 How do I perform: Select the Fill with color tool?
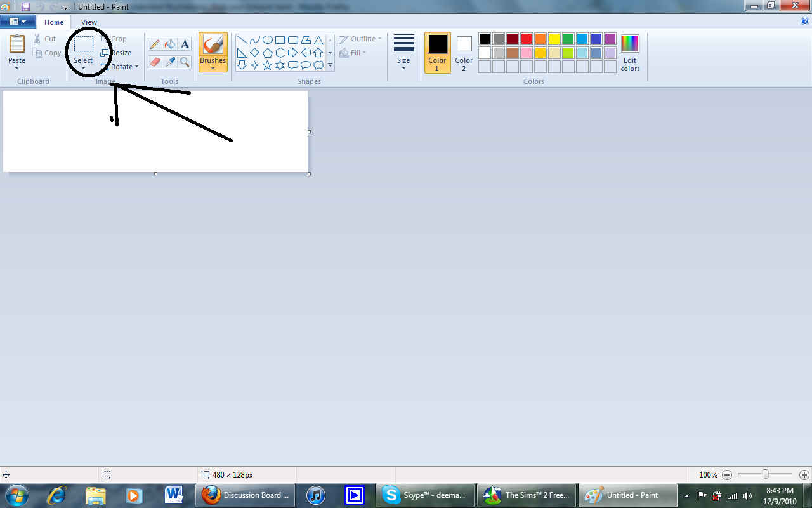(x=169, y=44)
